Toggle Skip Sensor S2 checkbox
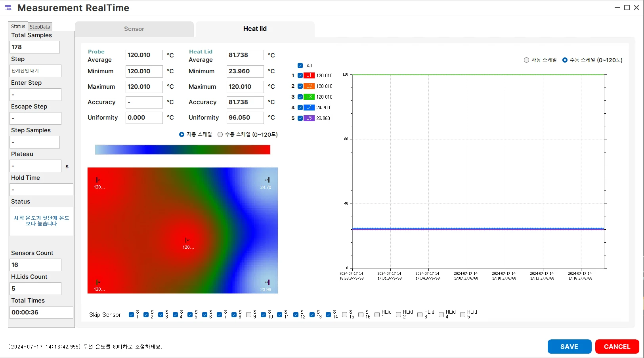Viewport: 644px width, 358px height. click(146, 315)
